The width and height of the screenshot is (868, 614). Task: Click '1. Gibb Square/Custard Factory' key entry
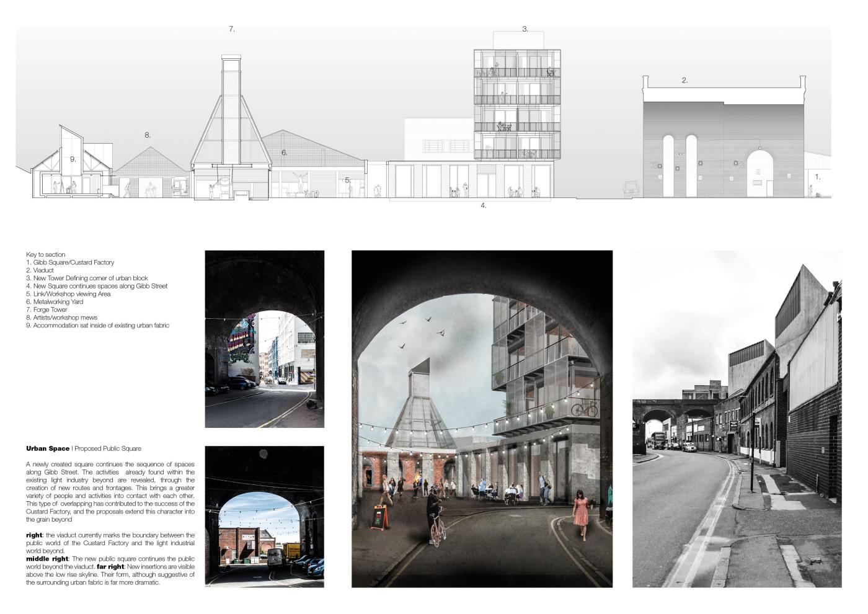coord(70,263)
